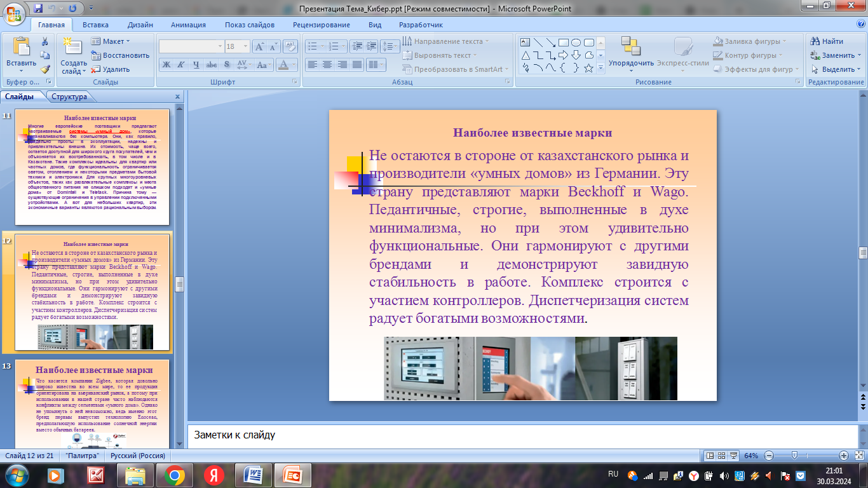Open the font size 18 dropdown
This screenshot has width=868, height=488.
247,46
